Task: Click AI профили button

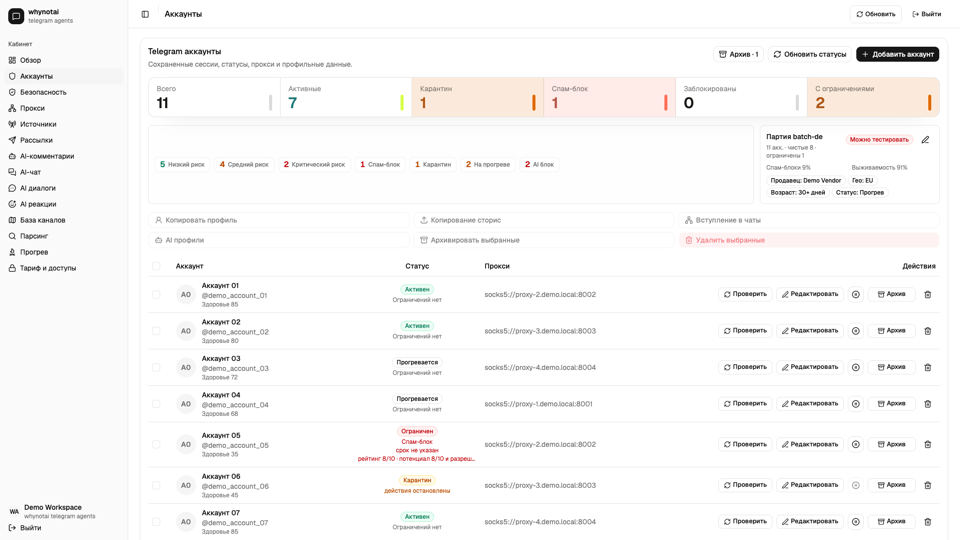Action: point(279,240)
